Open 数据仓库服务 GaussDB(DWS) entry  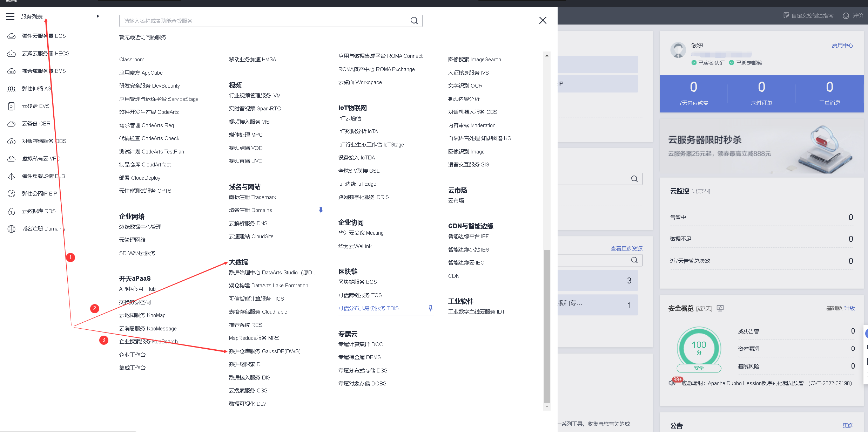(264, 351)
